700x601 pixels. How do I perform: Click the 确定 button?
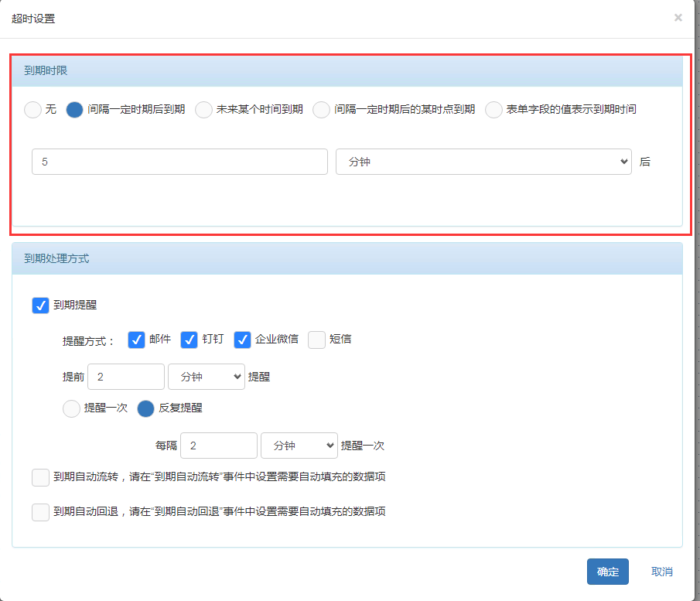[x=607, y=572]
